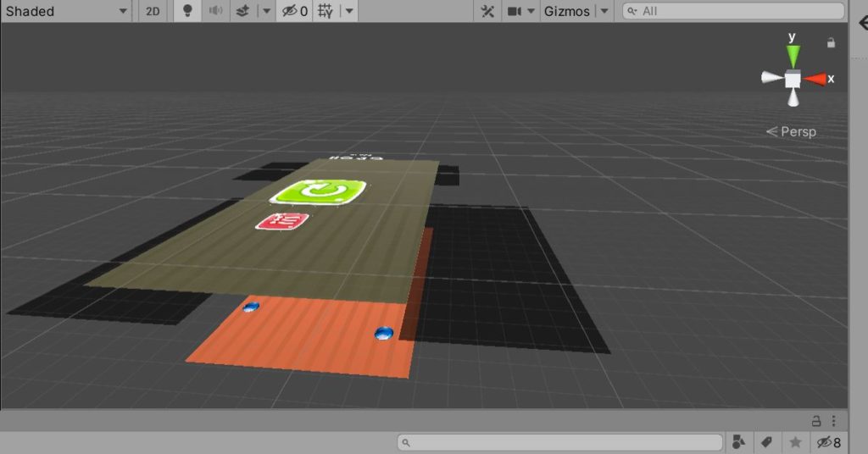This screenshot has height=454, width=868.
Task: Toggle scene effects (skybox, fog)
Action: coord(242,11)
